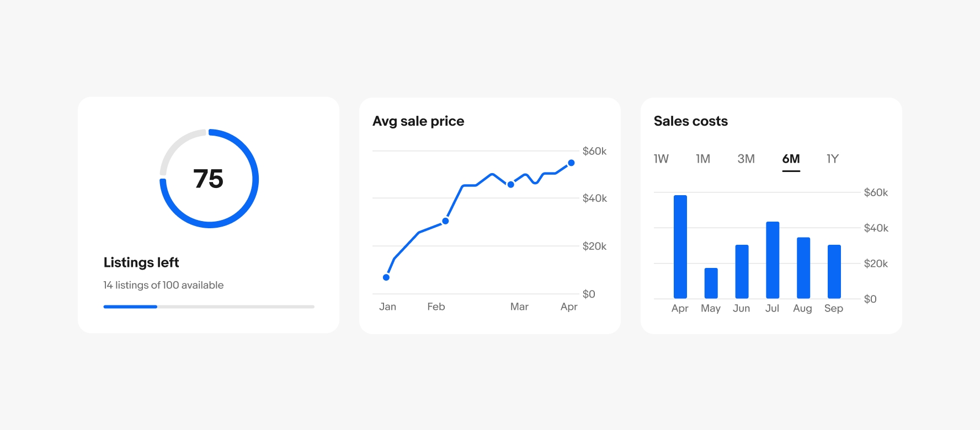The width and height of the screenshot is (980, 430).
Task: Click the Sales costs heading
Action: (690, 121)
